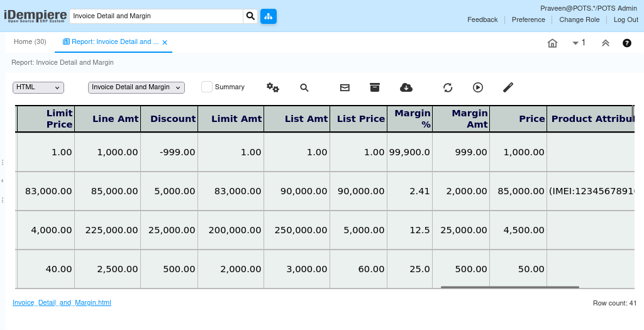Click the 3,000.00 list amount cell
This screenshot has height=330, width=644.
pyautogui.click(x=297, y=269)
